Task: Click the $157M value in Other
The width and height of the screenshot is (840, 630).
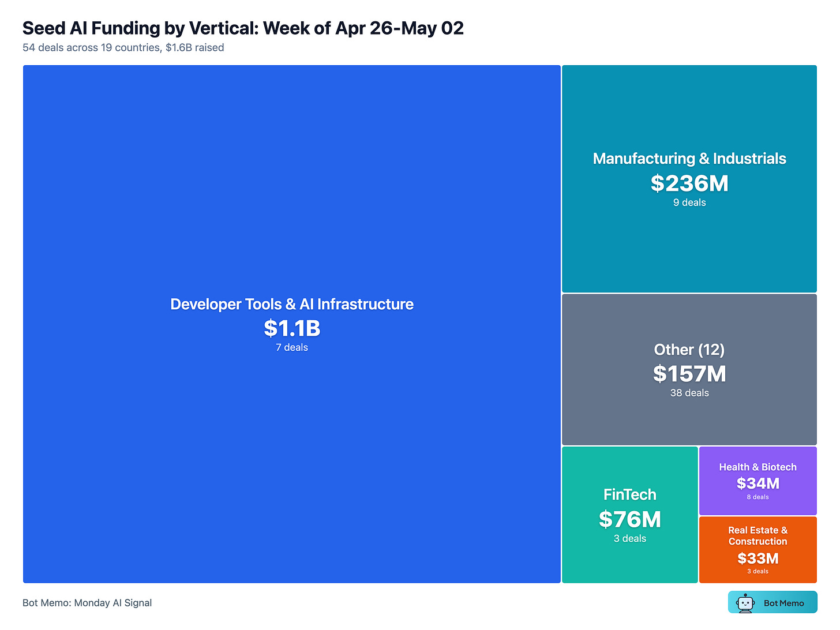Action: [689, 374]
